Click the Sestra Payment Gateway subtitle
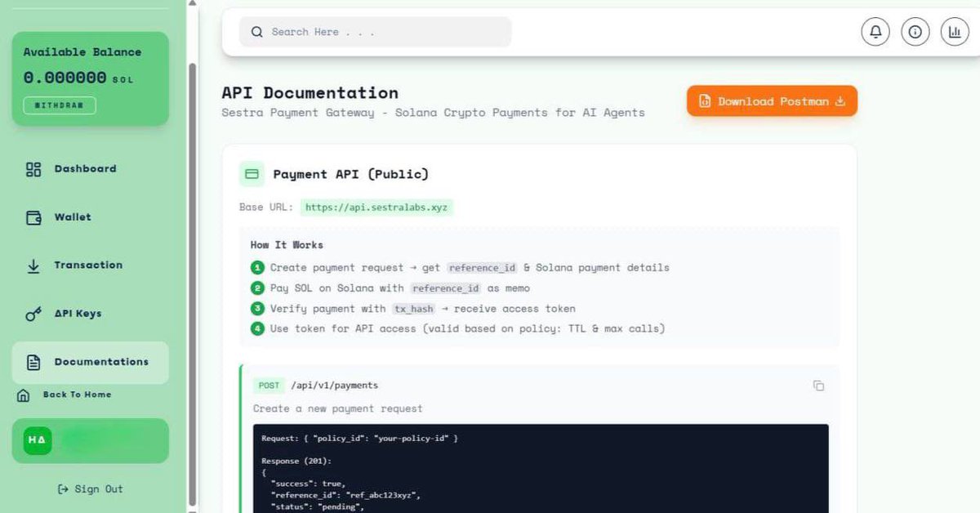980x513 pixels. [x=433, y=113]
